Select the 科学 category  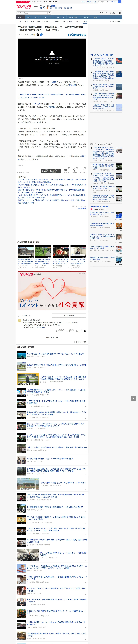coord(71,21)
